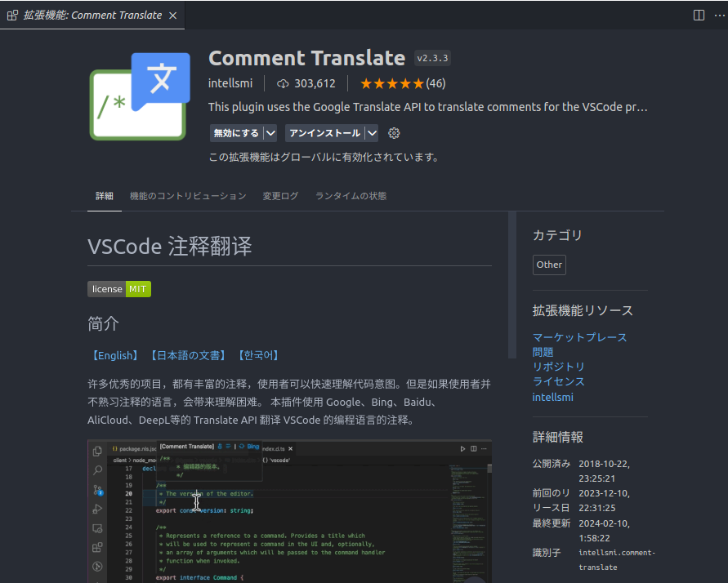Viewport: 728px width, 583px height.
Task: Open the 問題 issues link
Action: (543, 352)
